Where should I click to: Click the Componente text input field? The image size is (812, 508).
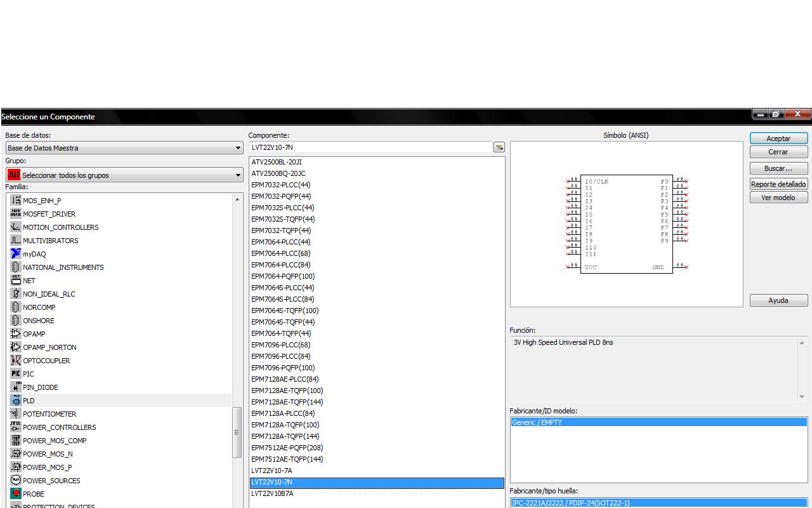pos(370,147)
